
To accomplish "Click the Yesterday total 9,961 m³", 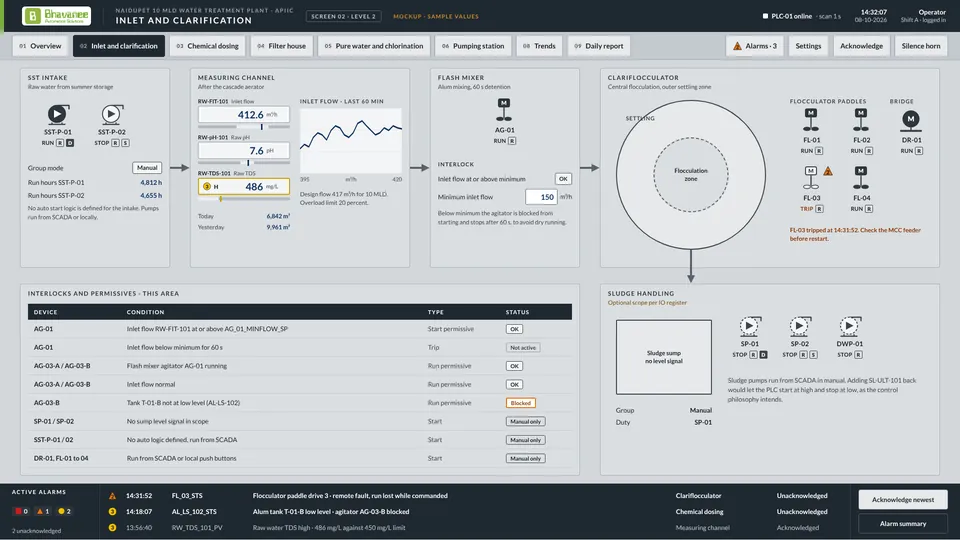I will (x=278, y=227).
